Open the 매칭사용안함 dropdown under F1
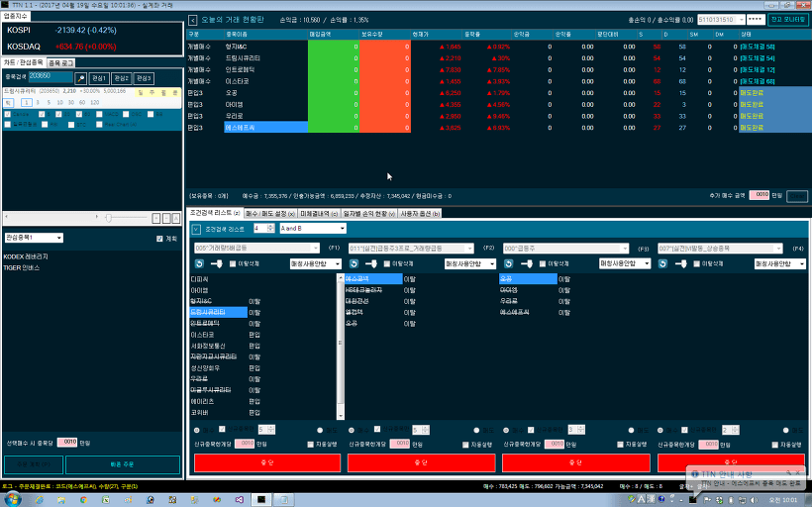 [315, 263]
